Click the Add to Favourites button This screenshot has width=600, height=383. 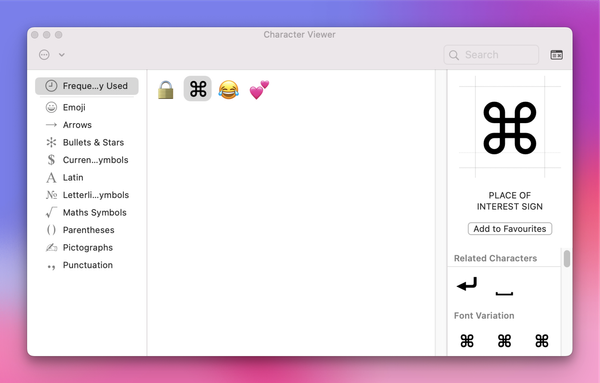(510, 228)
